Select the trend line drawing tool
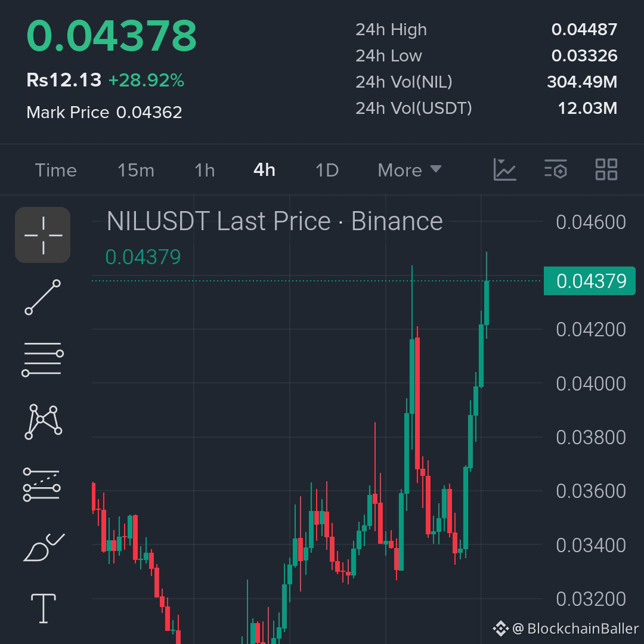Image resolution: width=644 pixels, height=644 pixels. [43, 298]
